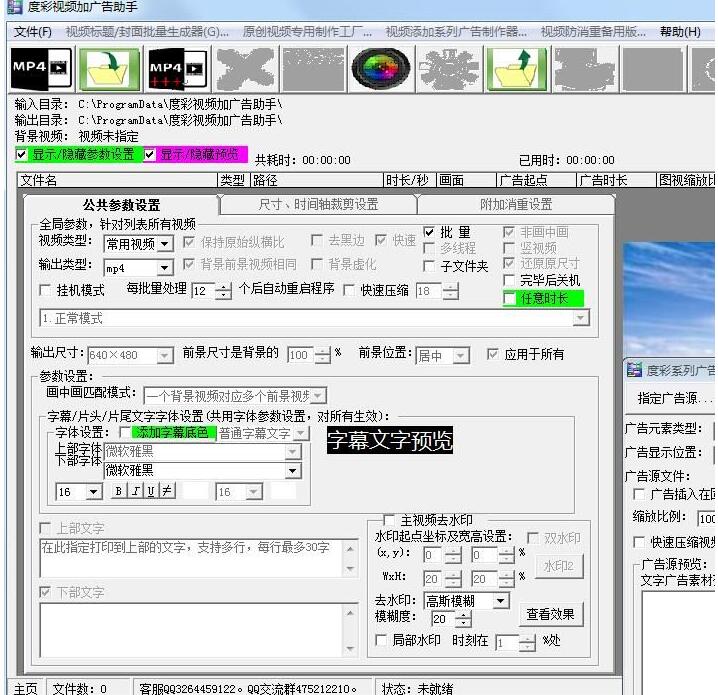This screenshot has width=718, height=695.
Task: Enable 快速压缩 checkbox
Action: (x=349, y=290)
